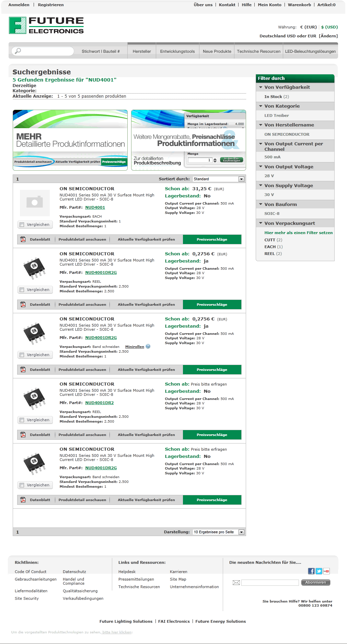Click the Kontakt top menu item
The width and height of the screenshot is (347, 644).
pos(227,5)
